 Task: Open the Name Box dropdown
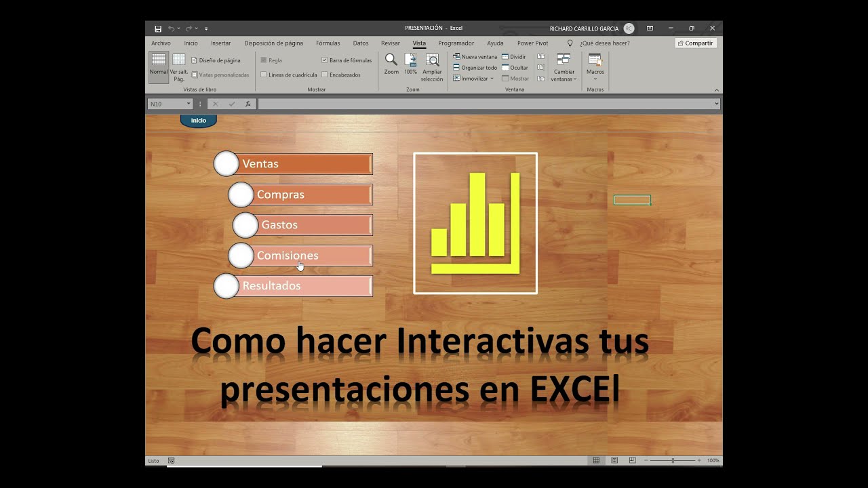(x=188, y=104)
